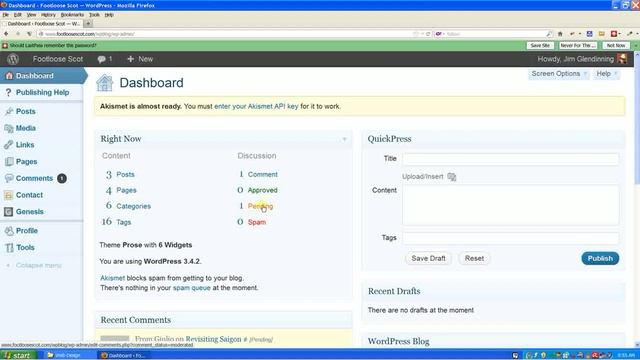Open the Firefox Bookmarks menu
The image size is (640, 360).
point(72,15)
